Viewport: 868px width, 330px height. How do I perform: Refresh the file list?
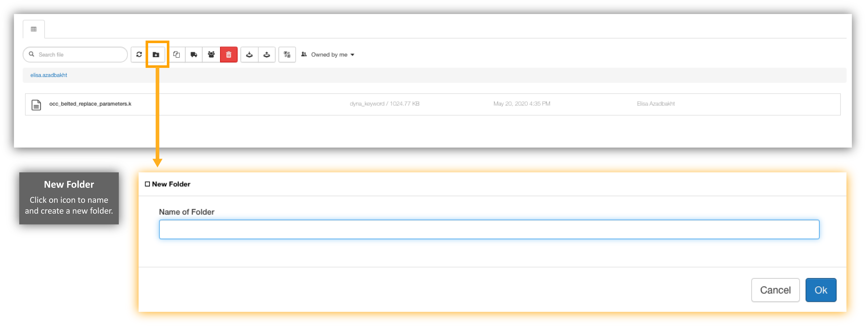[139, 55]
